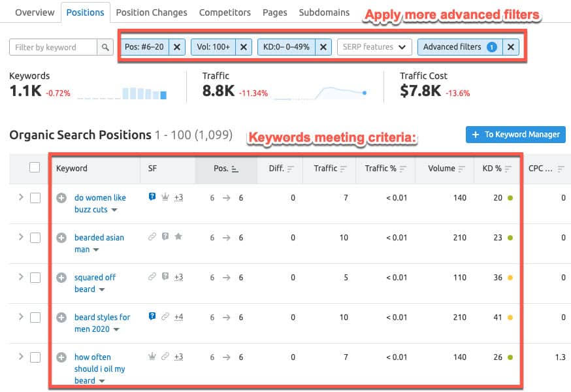Open the Overview tab

pyautogui.click(x=35, y=12)
